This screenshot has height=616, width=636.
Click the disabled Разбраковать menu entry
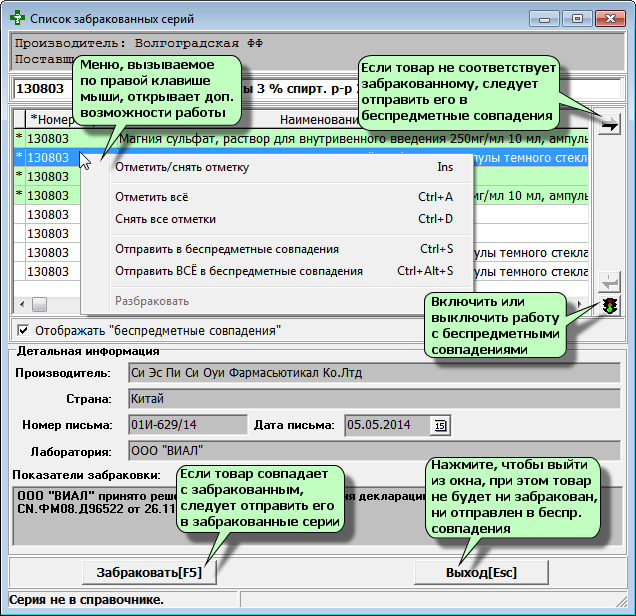tap(151, 301)
